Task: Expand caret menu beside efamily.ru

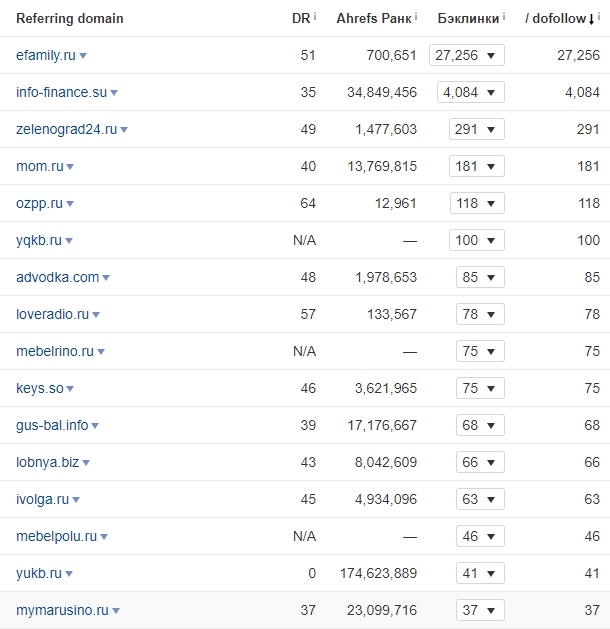Action: click(x=83, y=56)
